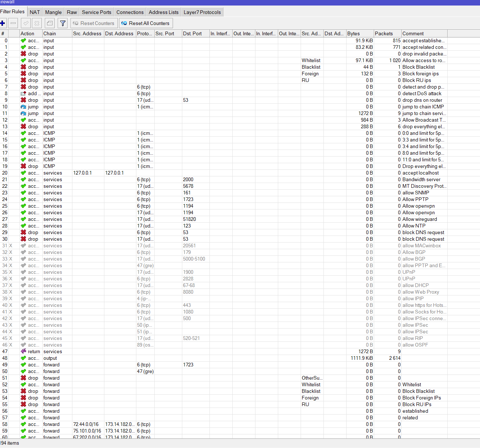Click jump icon of 'jump to chain servi...' rule

coord(24,113)
